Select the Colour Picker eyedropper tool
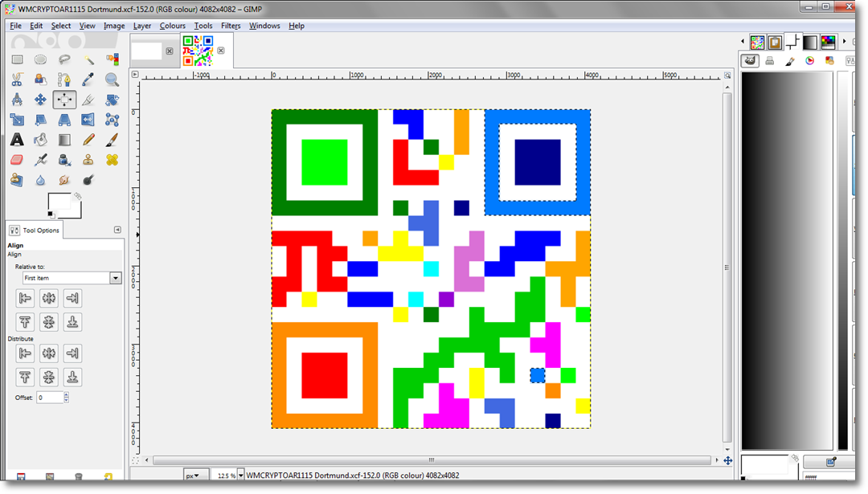This screenshot has height=494, width=868. (88, 80)
